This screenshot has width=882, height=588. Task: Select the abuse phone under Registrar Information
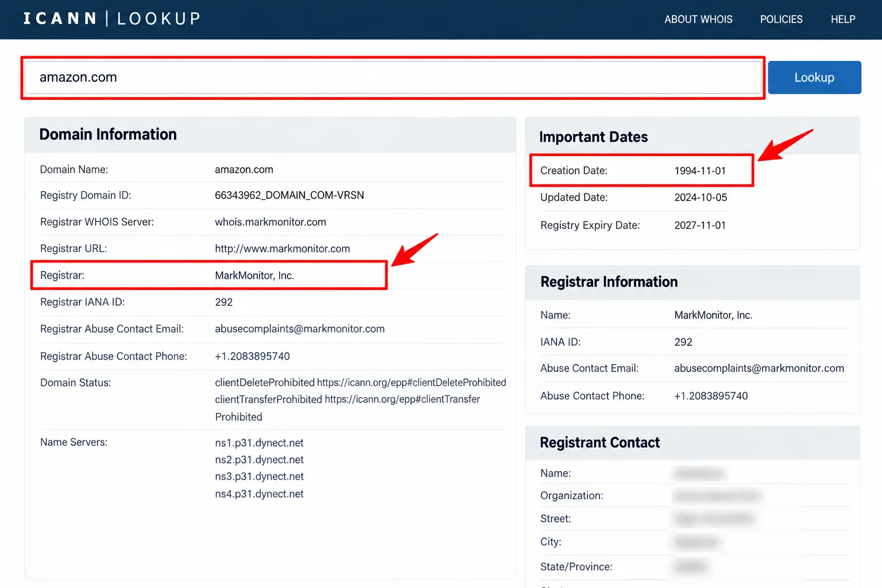(711, 396)
